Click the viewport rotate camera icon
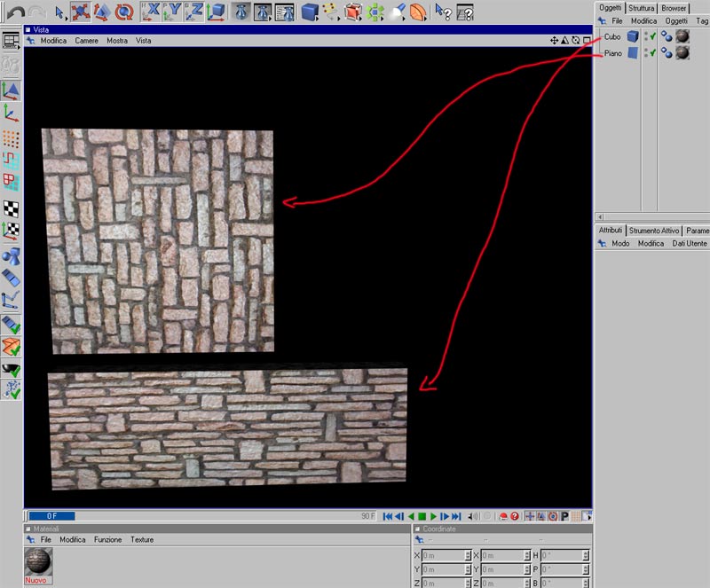This screenshot has width=710, height=588. tap(575, 41)
